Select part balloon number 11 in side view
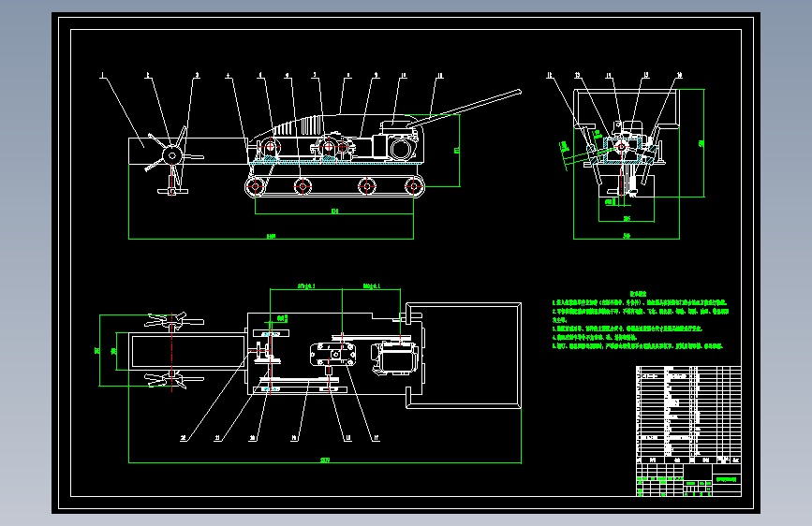 440,76
